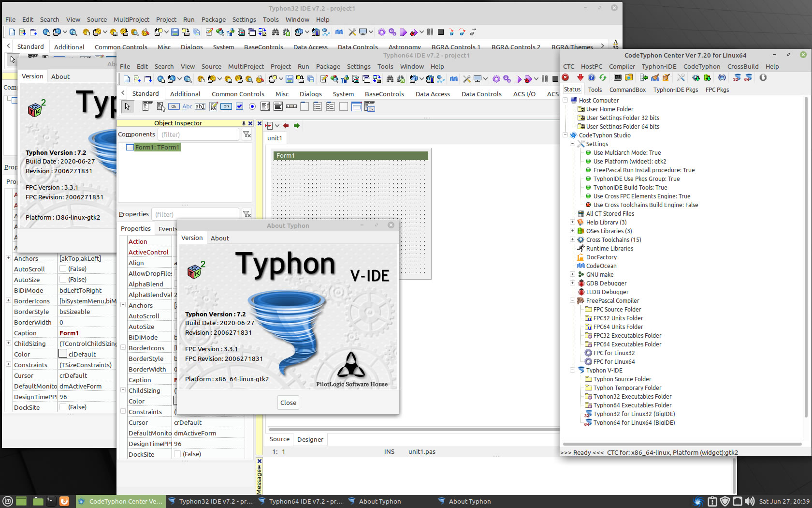The width and height of the screenshot is (812, 508).
Task: Choose the TLabel 'Abc' component icon
Action: [x=187, y=106]
